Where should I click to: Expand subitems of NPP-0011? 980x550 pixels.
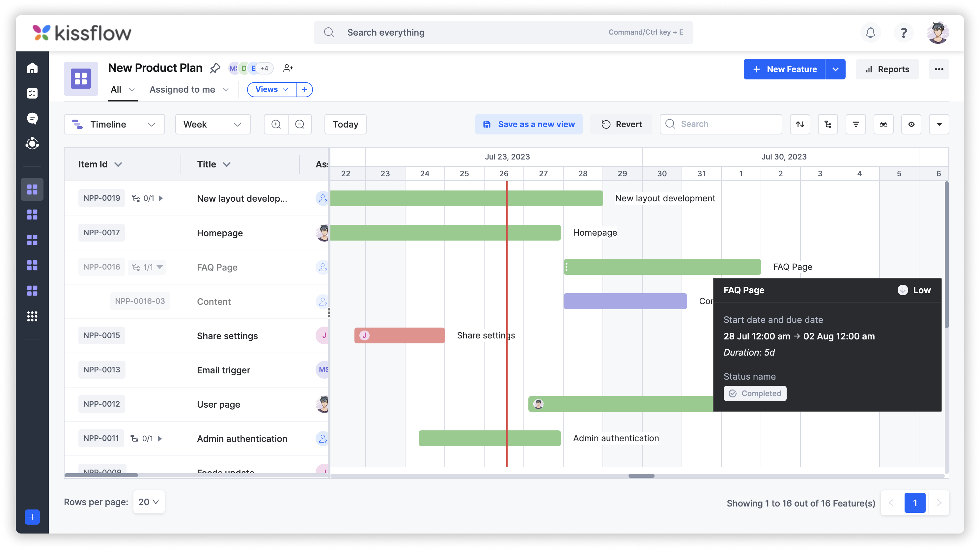point(160,439)
